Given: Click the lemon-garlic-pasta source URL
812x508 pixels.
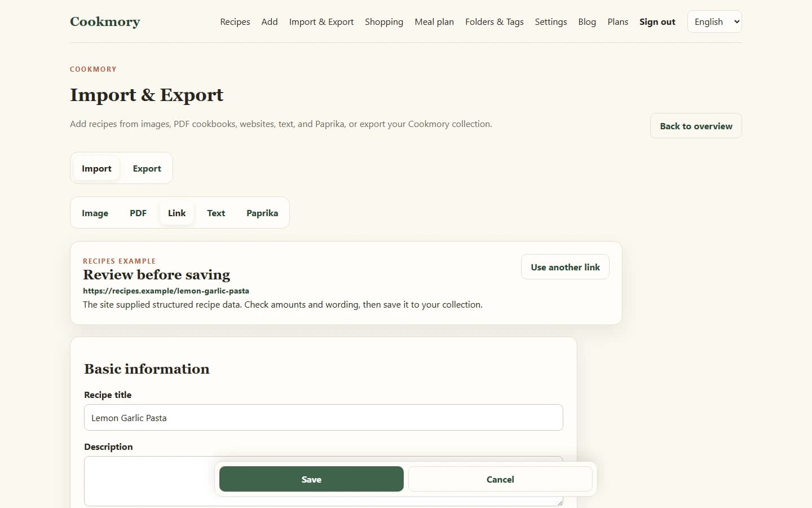Looking at the screenshot, I should tap(166, 291).
